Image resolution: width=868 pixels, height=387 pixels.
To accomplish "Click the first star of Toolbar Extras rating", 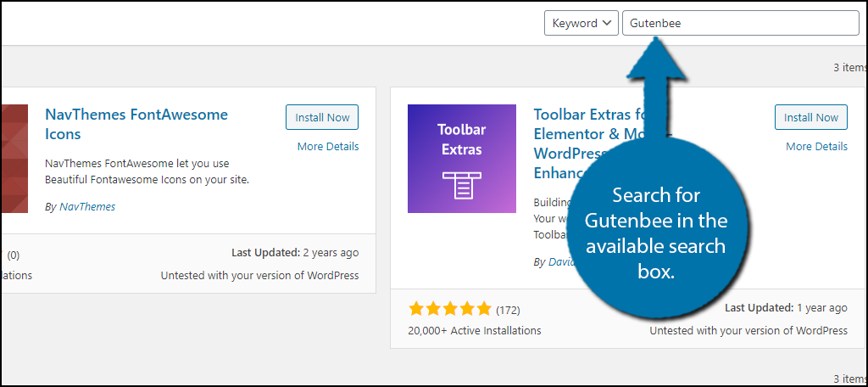I will tap(416, 308).
